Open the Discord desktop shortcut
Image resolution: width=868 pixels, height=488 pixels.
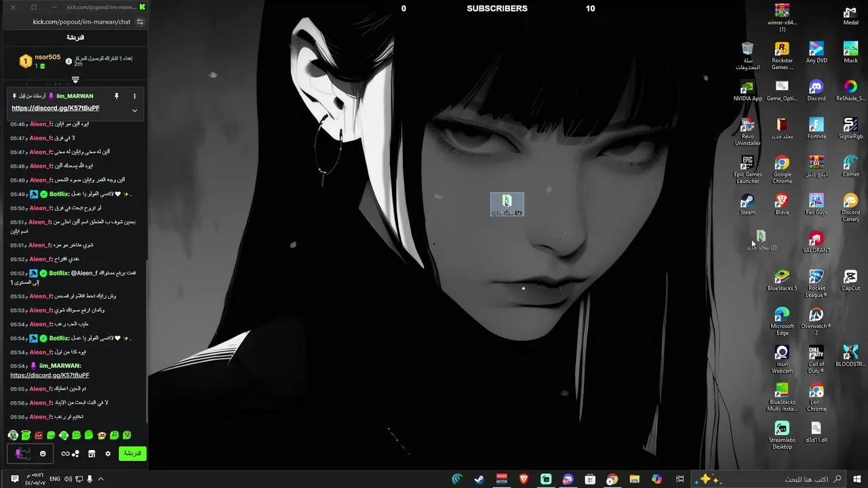(816, 91)
